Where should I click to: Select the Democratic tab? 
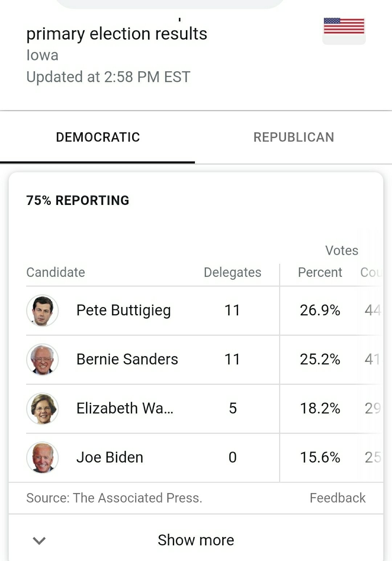(x=98, y=137)
